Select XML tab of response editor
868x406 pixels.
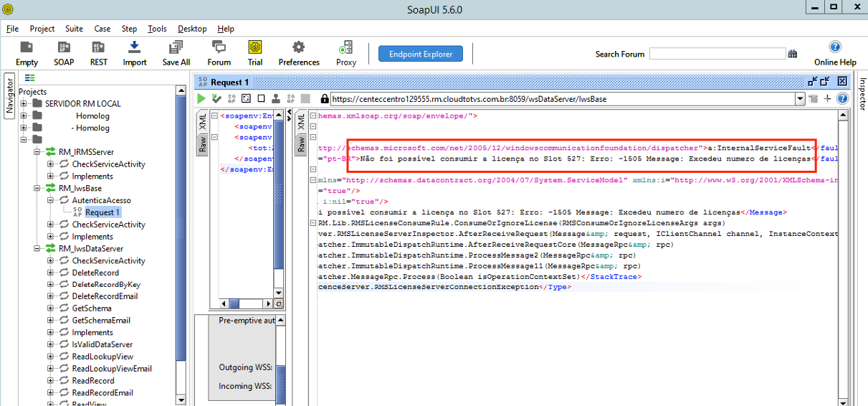[x=302, y=121]
